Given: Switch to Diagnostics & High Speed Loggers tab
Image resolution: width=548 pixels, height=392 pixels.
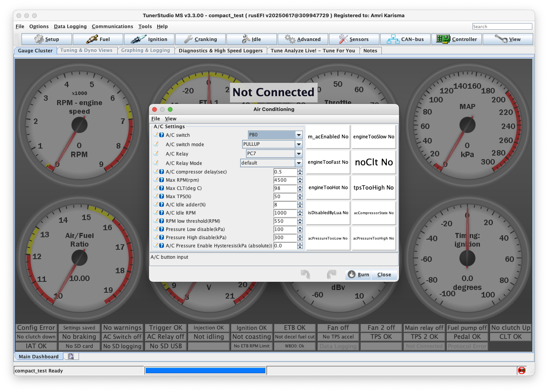Looking at the screenshot, I should click(221, 51).
